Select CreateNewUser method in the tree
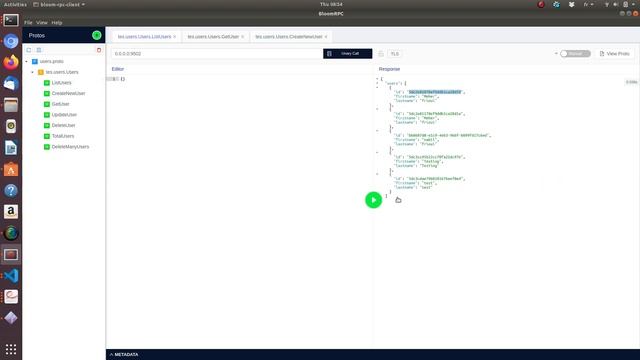640x360 pixels. click(69, 93)
